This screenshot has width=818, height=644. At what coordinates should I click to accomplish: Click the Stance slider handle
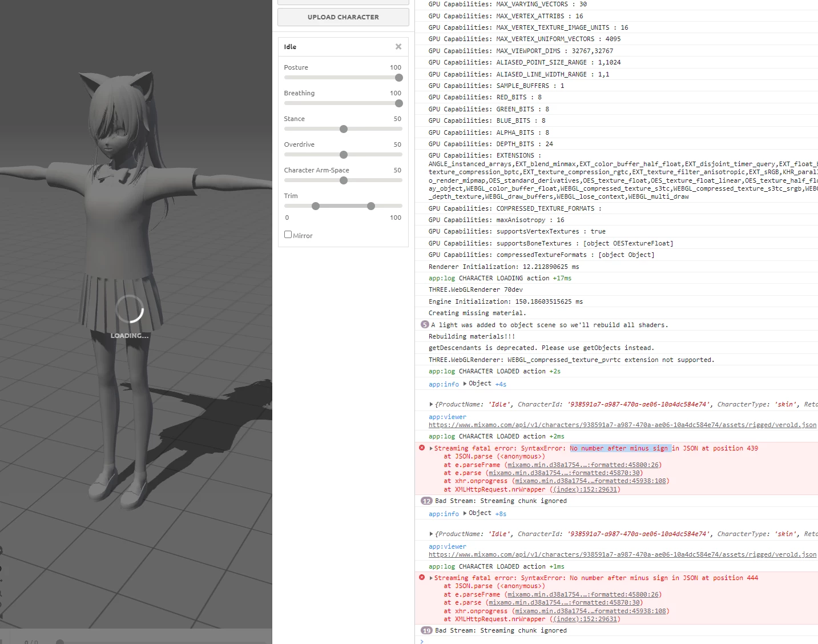[x=344, y=129]
